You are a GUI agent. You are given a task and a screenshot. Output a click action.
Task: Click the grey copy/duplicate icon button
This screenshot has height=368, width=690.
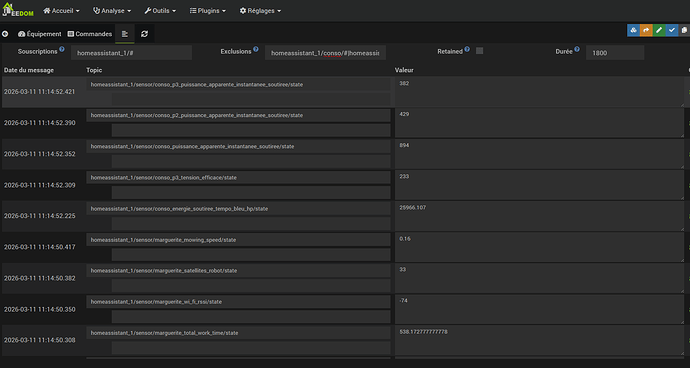(x=684, y=30)
